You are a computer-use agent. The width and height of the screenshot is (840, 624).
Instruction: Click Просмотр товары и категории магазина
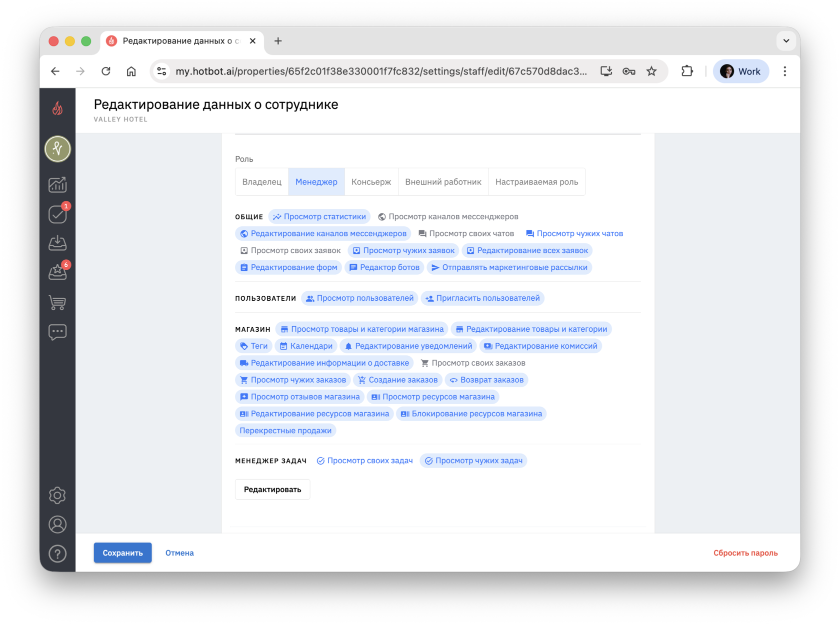(362, 329)
